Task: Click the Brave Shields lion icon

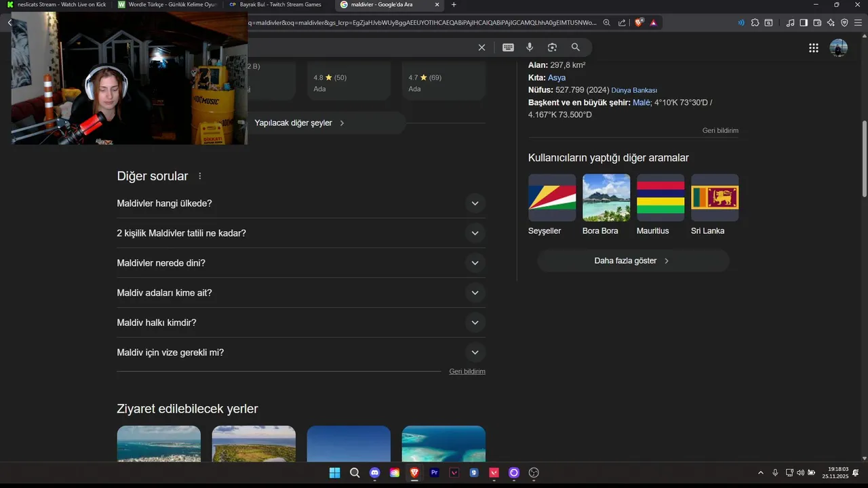Action: tap(639, 22)
